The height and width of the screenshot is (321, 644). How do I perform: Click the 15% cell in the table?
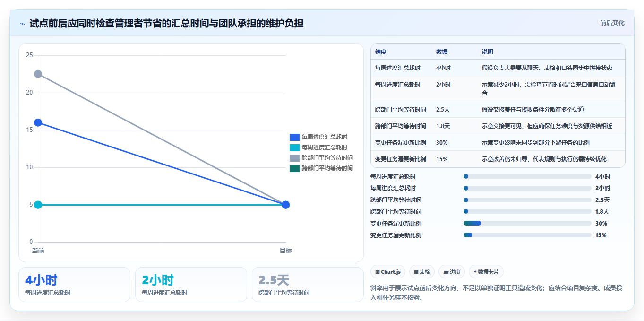tap(442, 159)
